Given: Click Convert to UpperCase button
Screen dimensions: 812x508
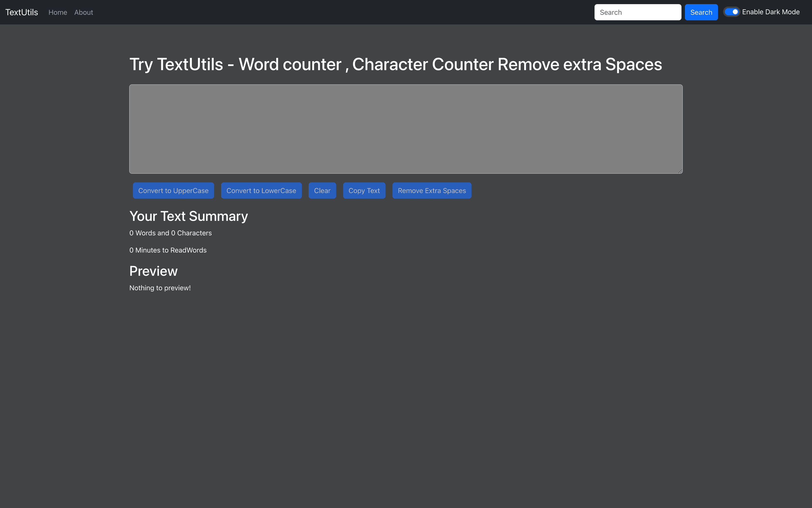Looking at the screenshot, I should tap(174, 191).
